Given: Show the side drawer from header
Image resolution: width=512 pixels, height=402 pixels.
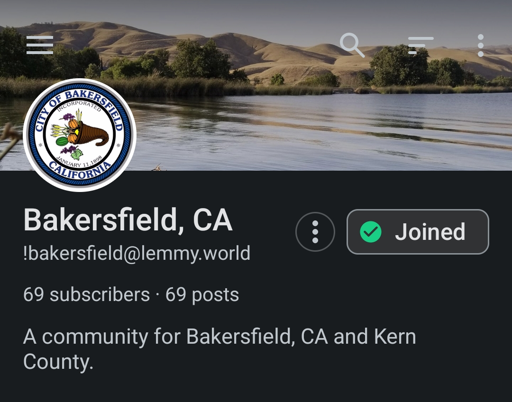Looking at the screenshot, I should point(40,45).
